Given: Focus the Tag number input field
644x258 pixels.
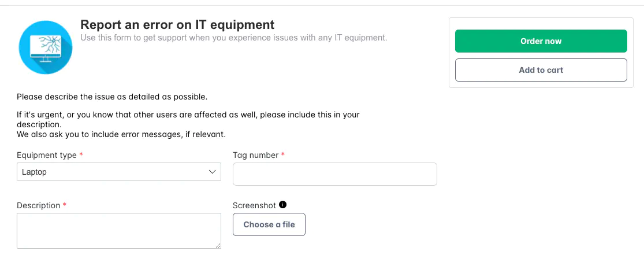Looking at the screenshot, I should [335, 174].
